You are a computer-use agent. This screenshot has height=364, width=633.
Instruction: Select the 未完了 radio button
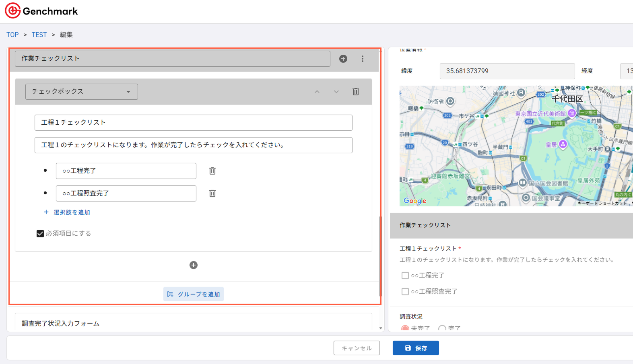[405, 328]
